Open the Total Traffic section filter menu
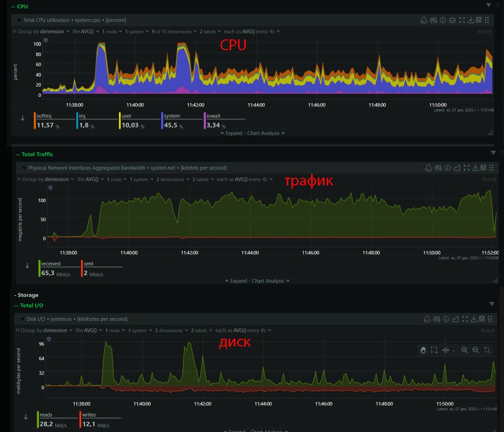 coord(493,153)
